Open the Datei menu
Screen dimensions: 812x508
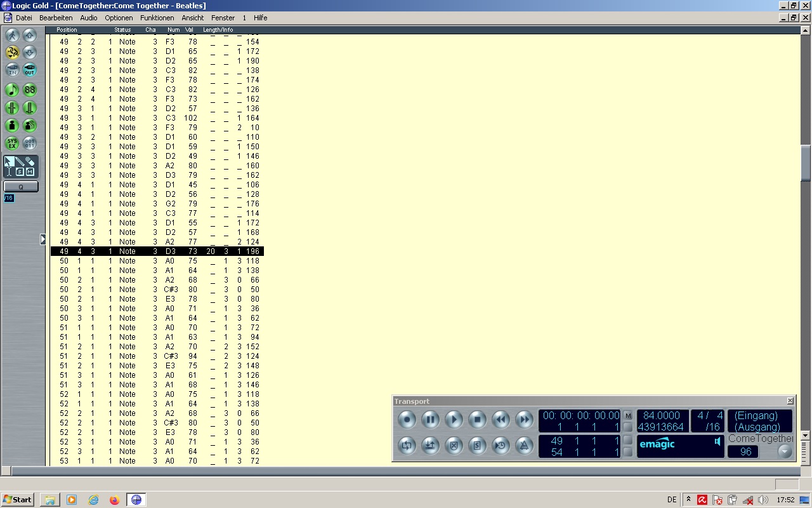24,18
